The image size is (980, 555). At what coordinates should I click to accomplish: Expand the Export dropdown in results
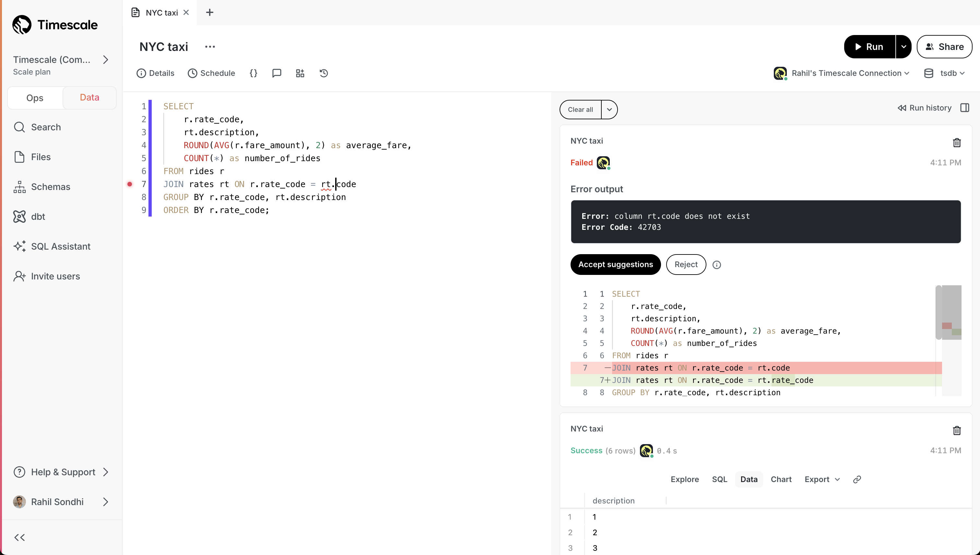(x=822, y=479)
